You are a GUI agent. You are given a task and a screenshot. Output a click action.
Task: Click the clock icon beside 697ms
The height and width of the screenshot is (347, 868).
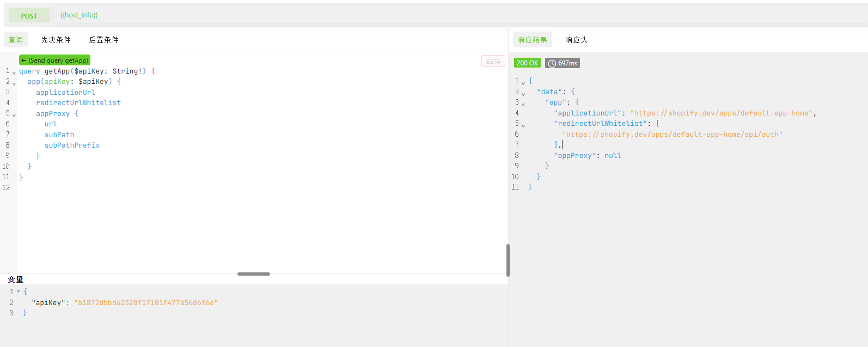(x=552, y=63)
